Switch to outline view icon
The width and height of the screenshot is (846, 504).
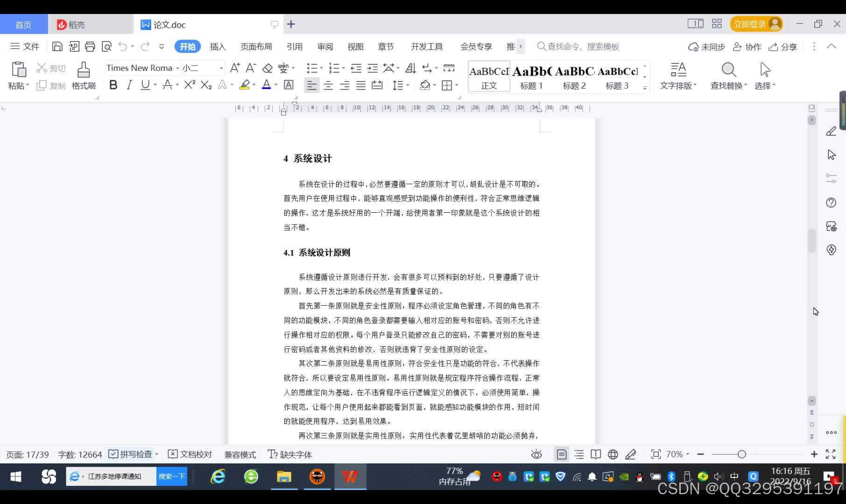[579, 455]
